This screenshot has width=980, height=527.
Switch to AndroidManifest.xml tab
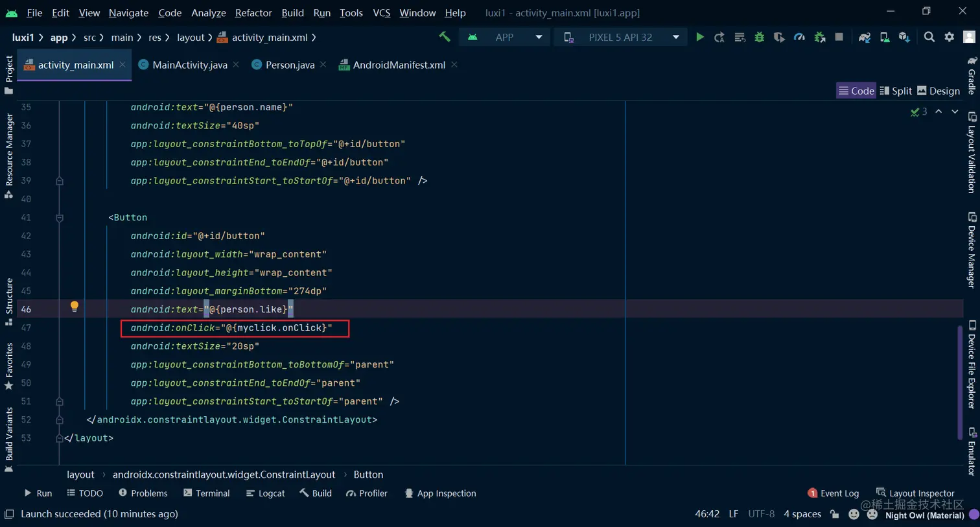[x=399, y=65]
